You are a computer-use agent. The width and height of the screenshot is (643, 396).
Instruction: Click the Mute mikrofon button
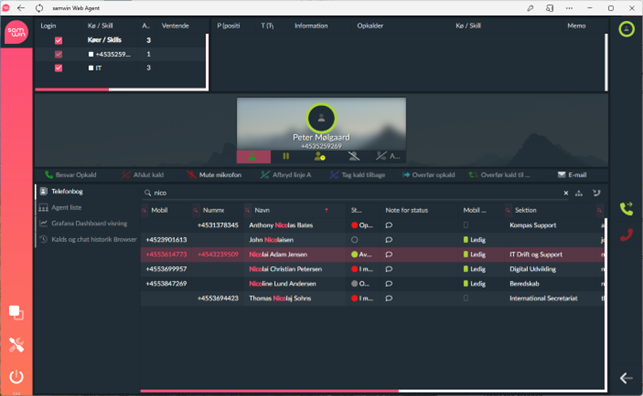214,175
